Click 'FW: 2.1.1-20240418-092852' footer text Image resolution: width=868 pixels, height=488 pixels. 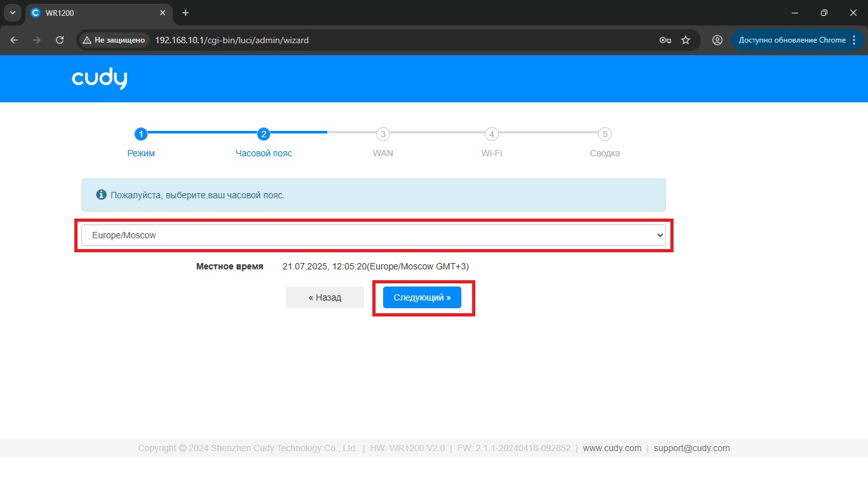point(513,448)
